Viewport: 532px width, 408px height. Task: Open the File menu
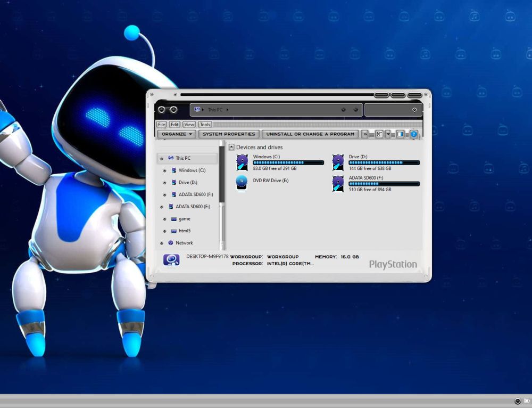[161, 124]
